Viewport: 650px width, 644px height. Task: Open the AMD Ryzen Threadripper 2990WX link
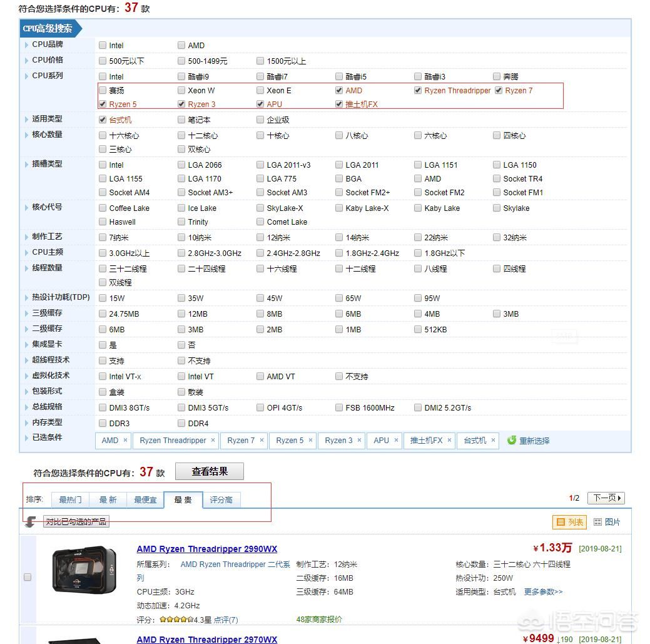point(207,549)
